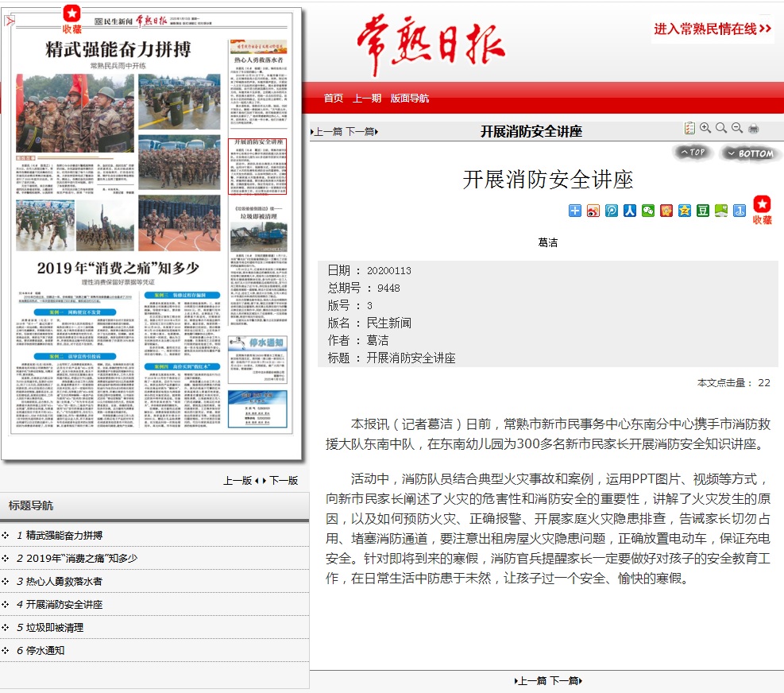The height and width of the screenshot is (693, 784).
Task: Click the 标题导航 panel header
Action: coord(155,505)
